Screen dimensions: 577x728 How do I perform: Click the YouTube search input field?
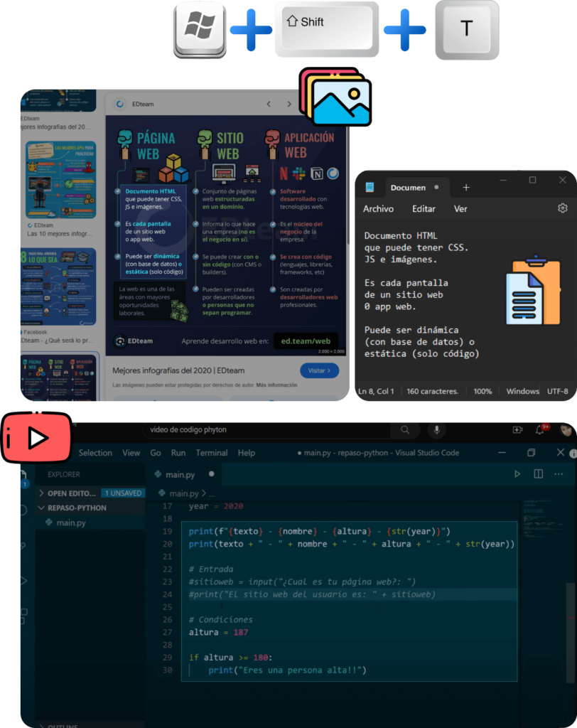point(266,430)
